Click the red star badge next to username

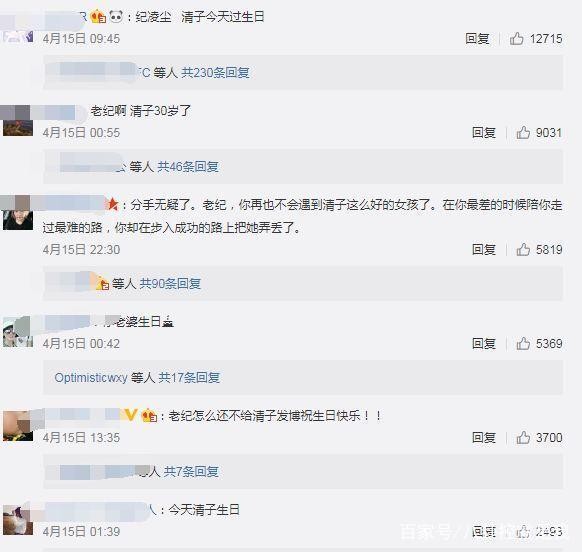coord(112,204)
